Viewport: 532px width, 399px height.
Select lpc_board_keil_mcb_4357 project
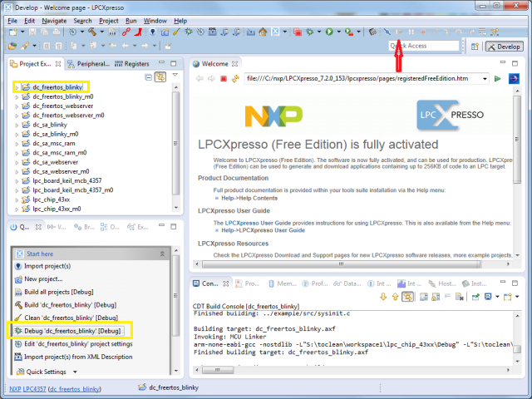tap(66, 181)
